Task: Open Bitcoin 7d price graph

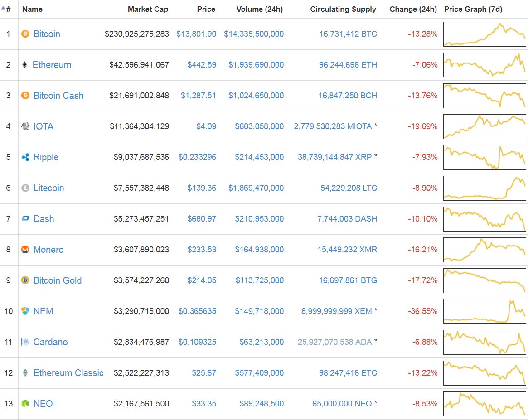Action: click(x=484, y=34)
